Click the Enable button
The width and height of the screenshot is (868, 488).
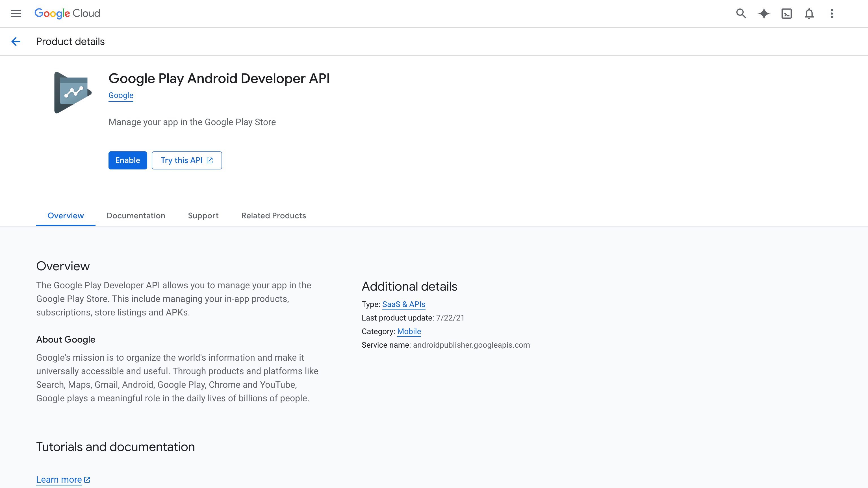tap(128, 160)
